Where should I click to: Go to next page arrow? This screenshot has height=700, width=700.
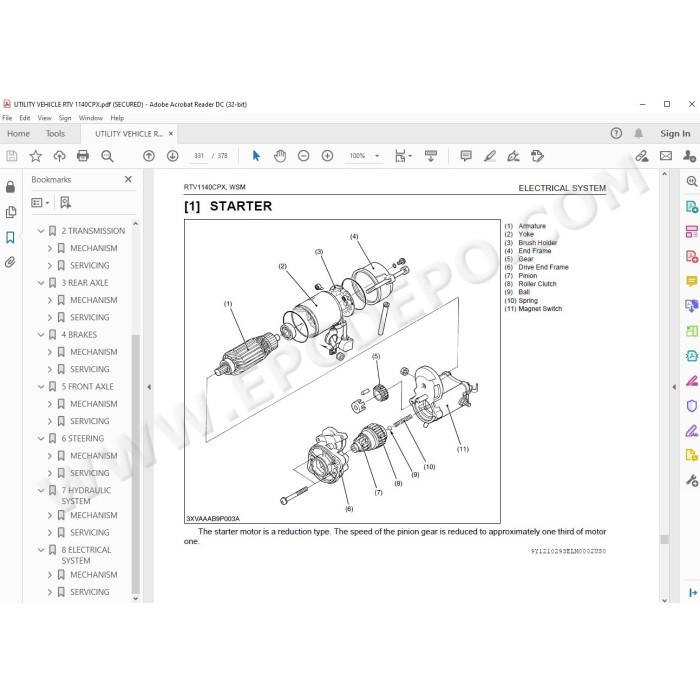(173, 156)
